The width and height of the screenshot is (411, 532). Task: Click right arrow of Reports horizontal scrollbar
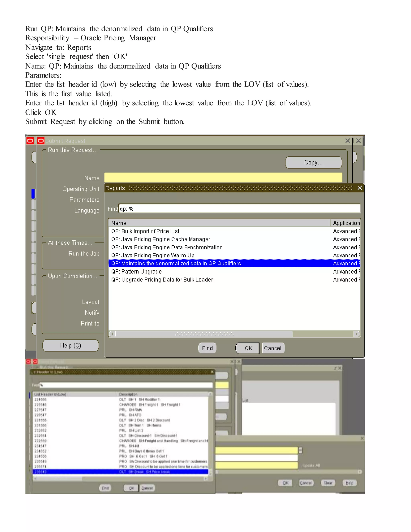tap(357, 334)
